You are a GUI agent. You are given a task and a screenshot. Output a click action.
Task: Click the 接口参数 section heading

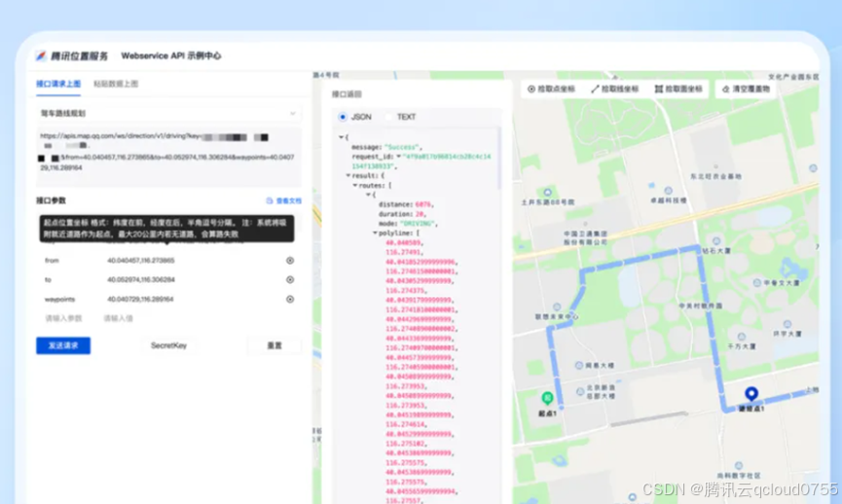(51, 200)
